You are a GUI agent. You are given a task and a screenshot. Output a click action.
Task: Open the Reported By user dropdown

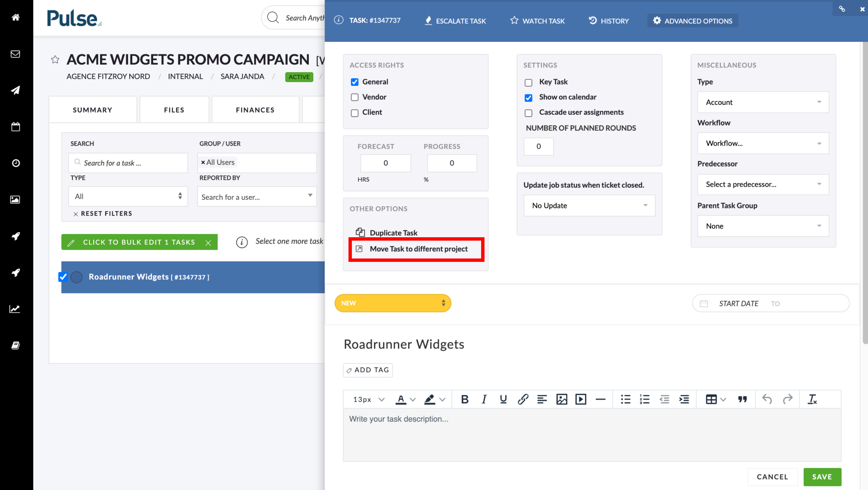(257, 196)
